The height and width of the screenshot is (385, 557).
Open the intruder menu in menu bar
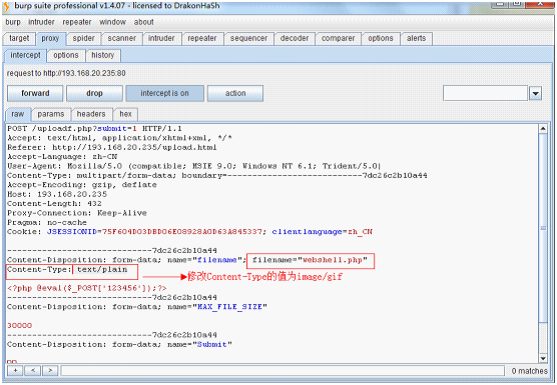click(41, 22)
